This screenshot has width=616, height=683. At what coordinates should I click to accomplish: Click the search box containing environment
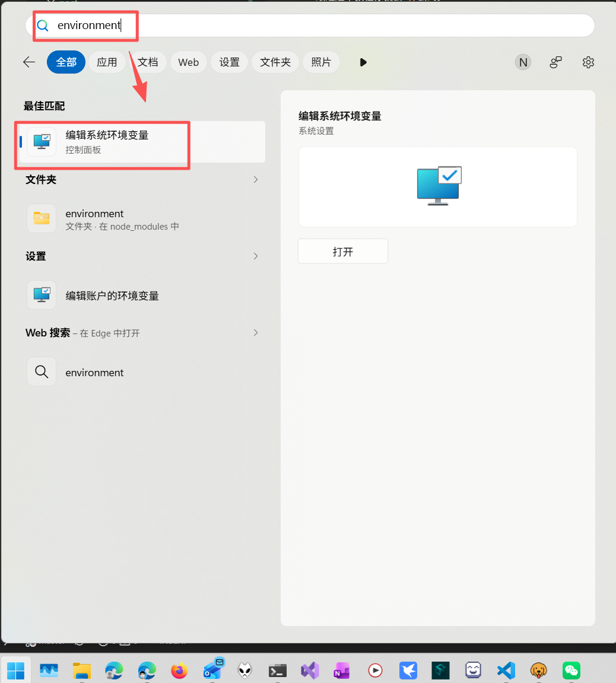point(310,26)
